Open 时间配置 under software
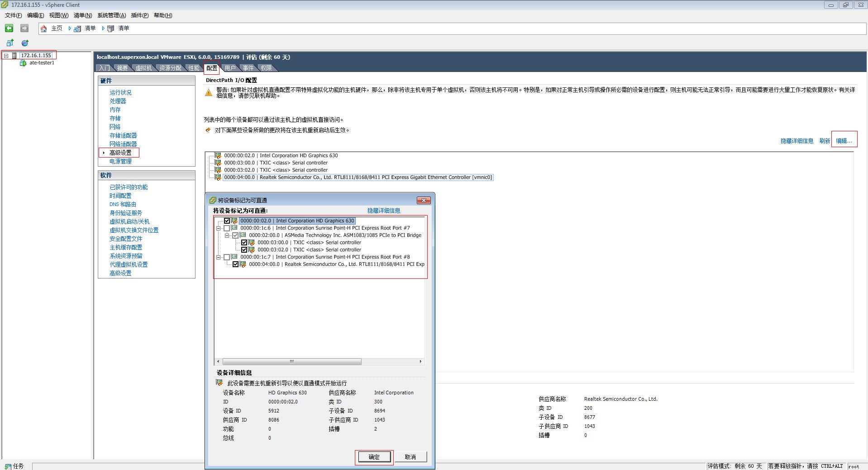The height and width of the screenshot is (470, 868). coord(120,196)
